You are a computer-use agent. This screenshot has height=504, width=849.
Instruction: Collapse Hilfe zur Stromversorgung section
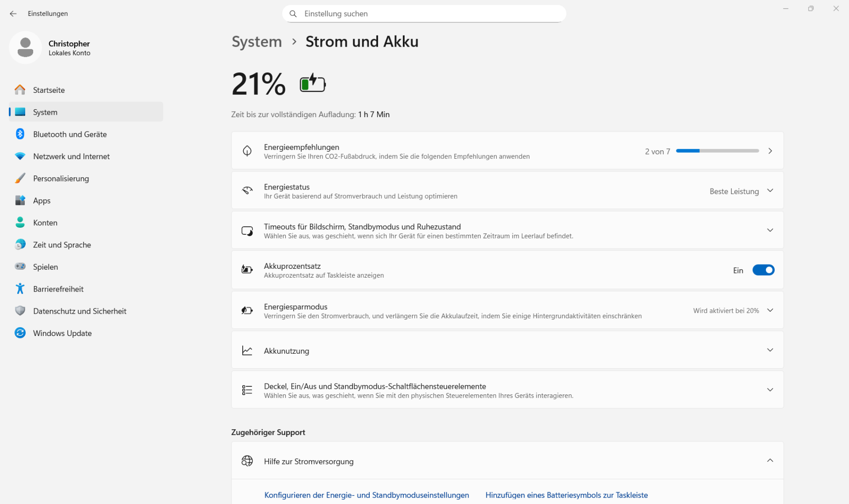(770, 461)
